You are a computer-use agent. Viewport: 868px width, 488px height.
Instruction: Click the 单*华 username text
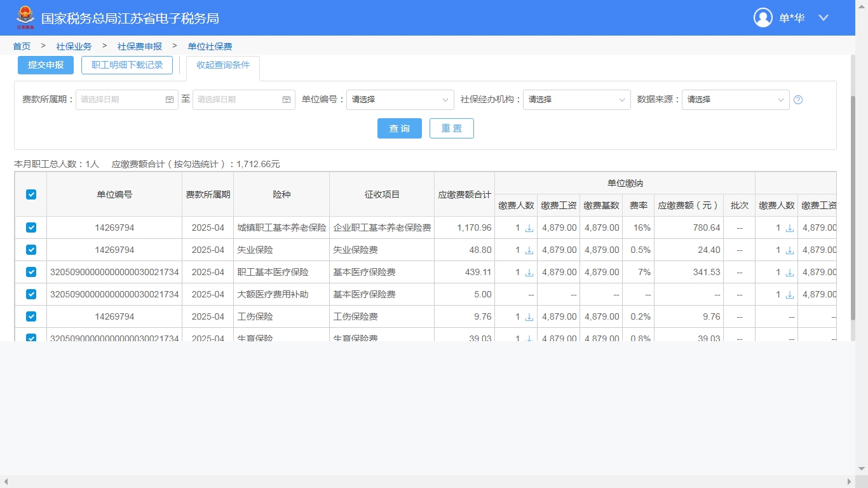point(792,18)
